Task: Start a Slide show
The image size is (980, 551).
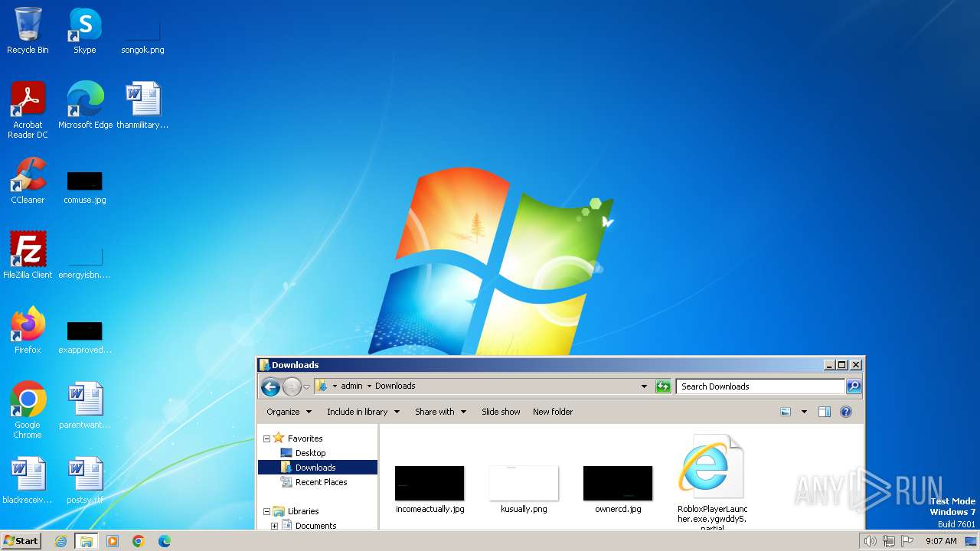Action: (501, 412)
